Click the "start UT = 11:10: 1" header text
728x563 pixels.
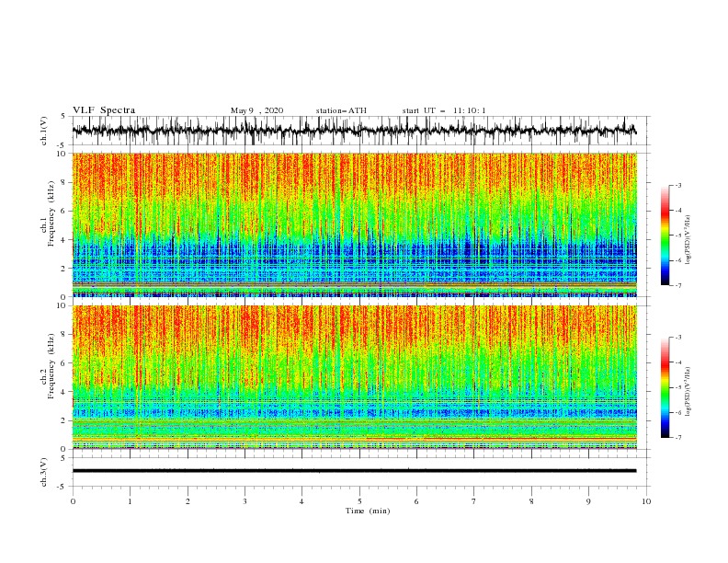[444, 110]
